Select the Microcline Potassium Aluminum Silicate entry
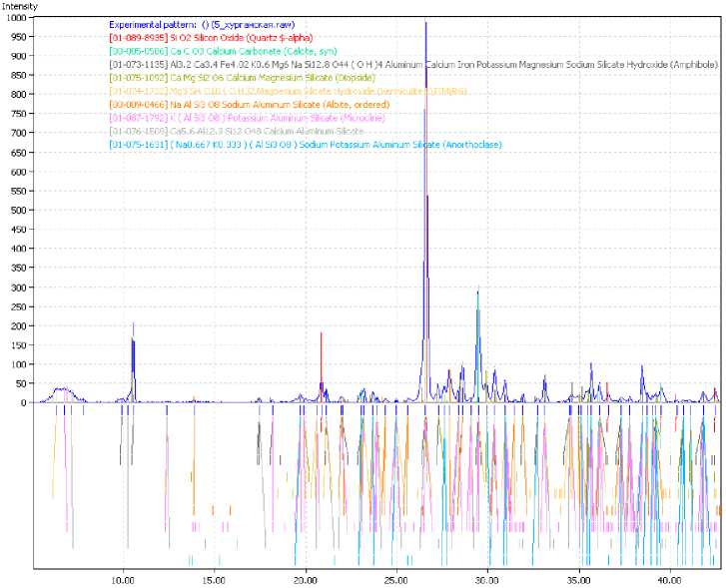Viewport: 726px width, 588px height. [x=248, y=118]
